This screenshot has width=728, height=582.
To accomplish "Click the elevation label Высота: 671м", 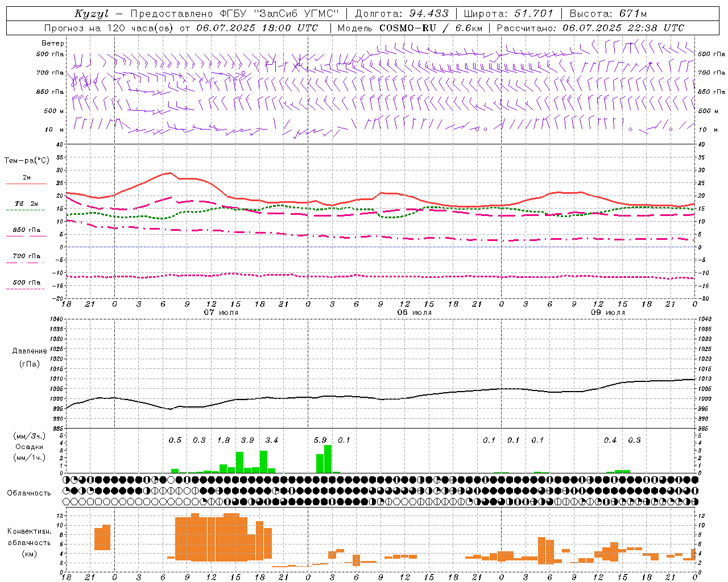I will pyautogui.click(x=608, y=14).
